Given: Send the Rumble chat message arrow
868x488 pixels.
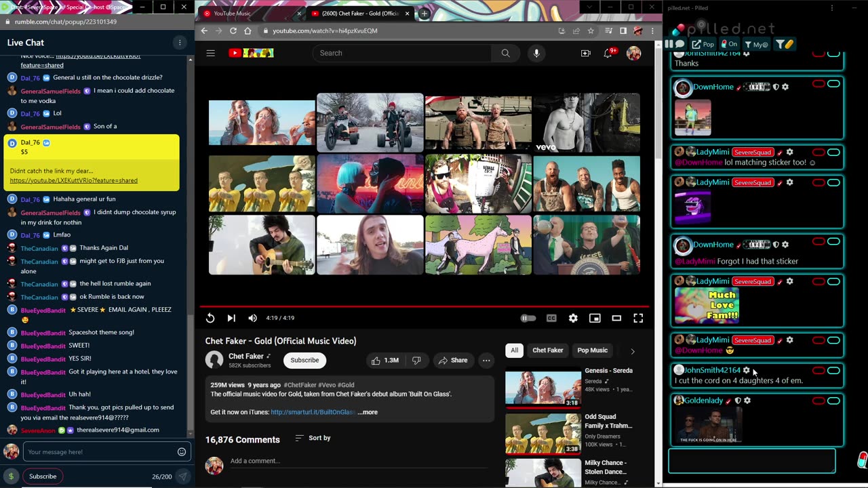Looking at the screenshot, I should tap(182, 476).
